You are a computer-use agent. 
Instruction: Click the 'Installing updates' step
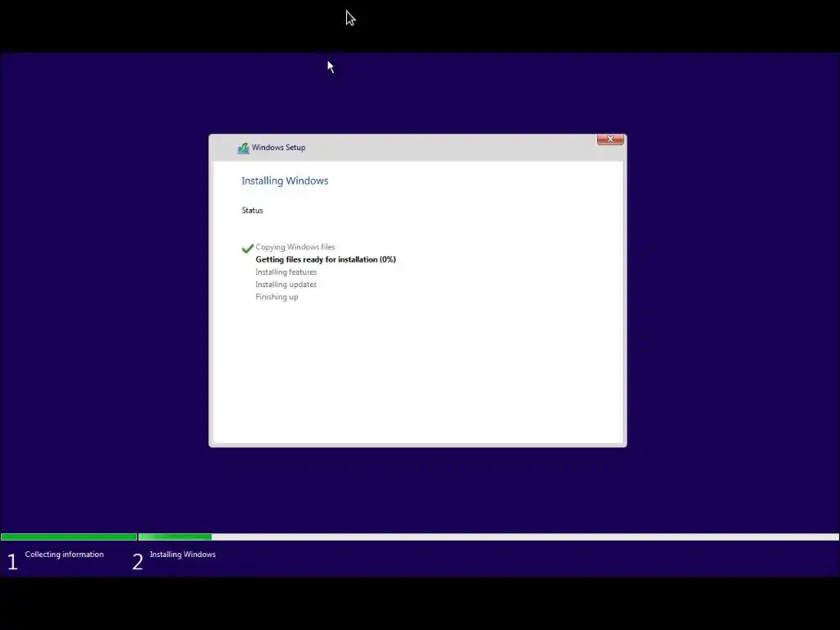click(286, 285)
